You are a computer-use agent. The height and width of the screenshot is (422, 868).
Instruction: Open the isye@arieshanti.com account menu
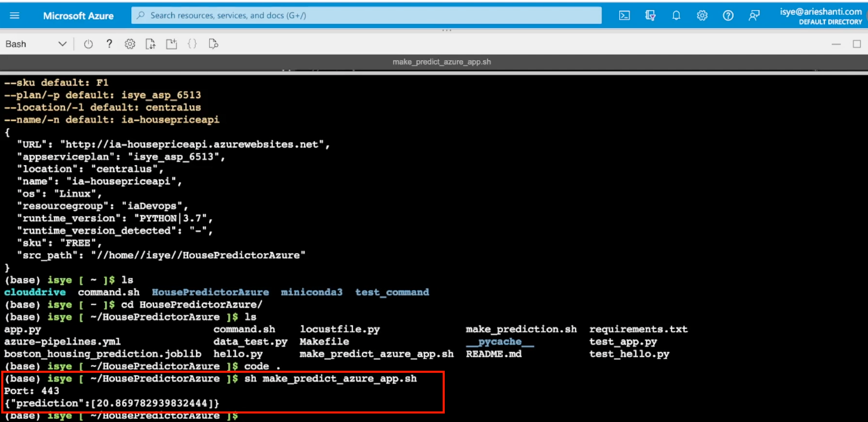pyautogui.click(x=820, y=11)
